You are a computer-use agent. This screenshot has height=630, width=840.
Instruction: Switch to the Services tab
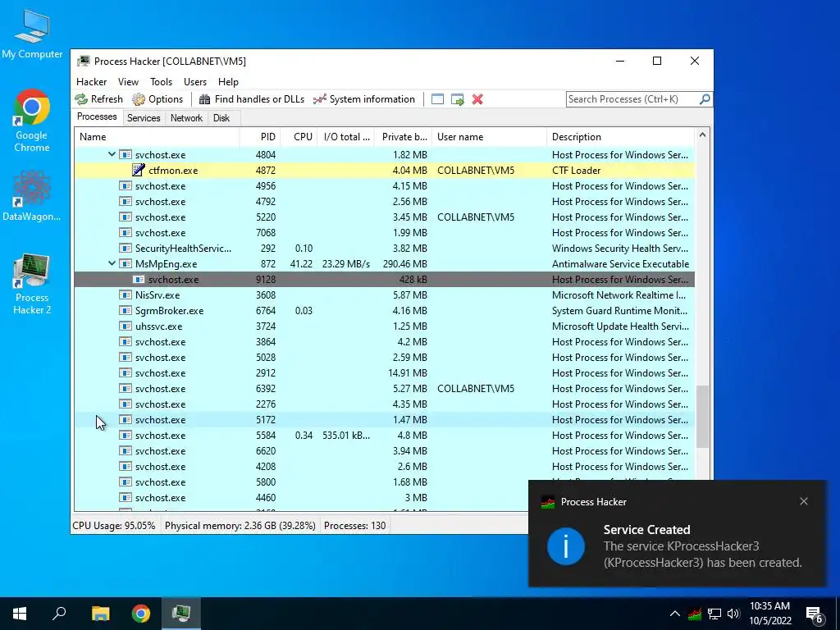point(144,118)
